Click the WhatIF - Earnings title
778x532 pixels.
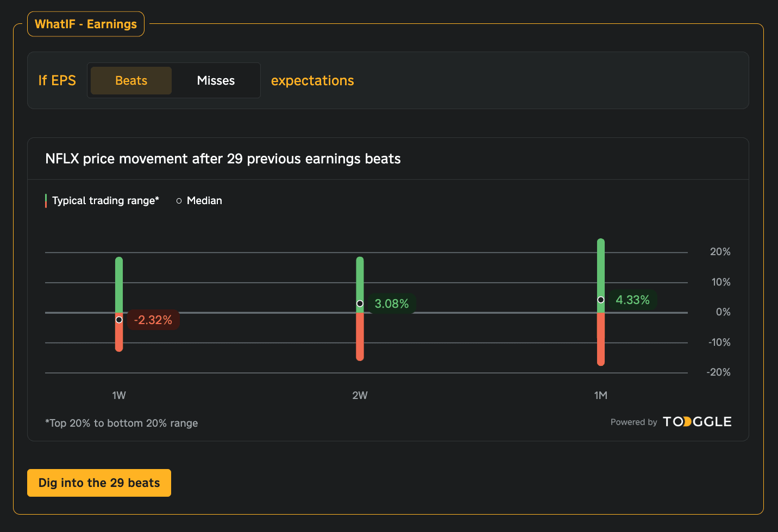86,24
